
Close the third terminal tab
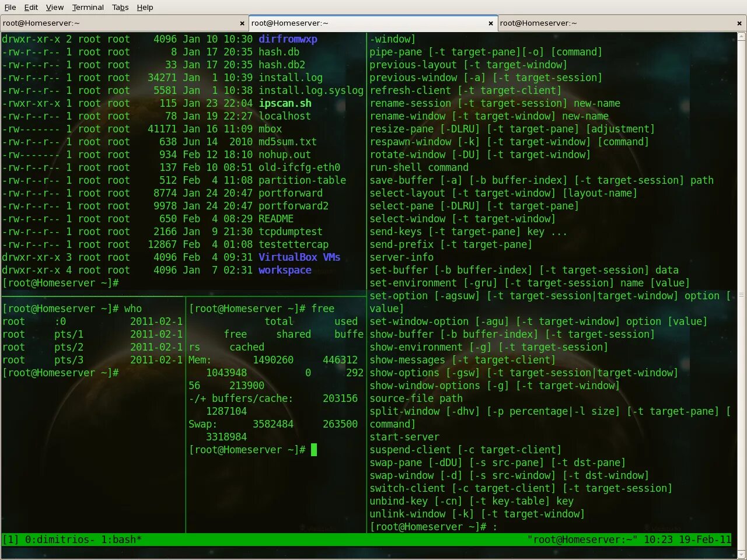tap(739, 23)
